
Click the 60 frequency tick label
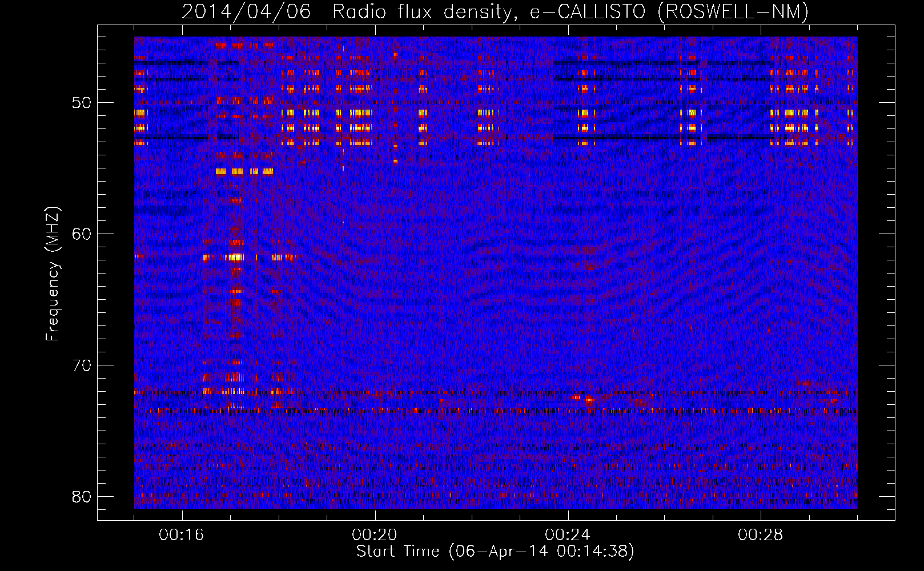coord(82,234)
